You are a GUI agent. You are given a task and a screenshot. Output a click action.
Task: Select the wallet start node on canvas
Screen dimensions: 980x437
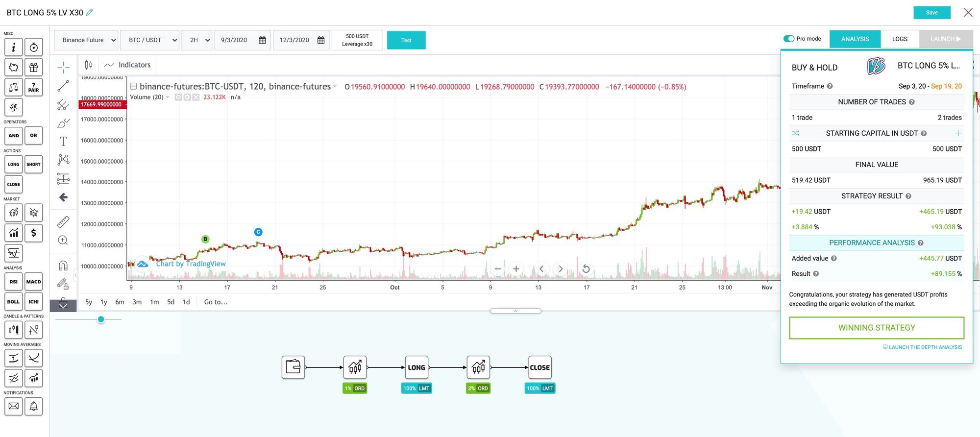click(294, 367)
